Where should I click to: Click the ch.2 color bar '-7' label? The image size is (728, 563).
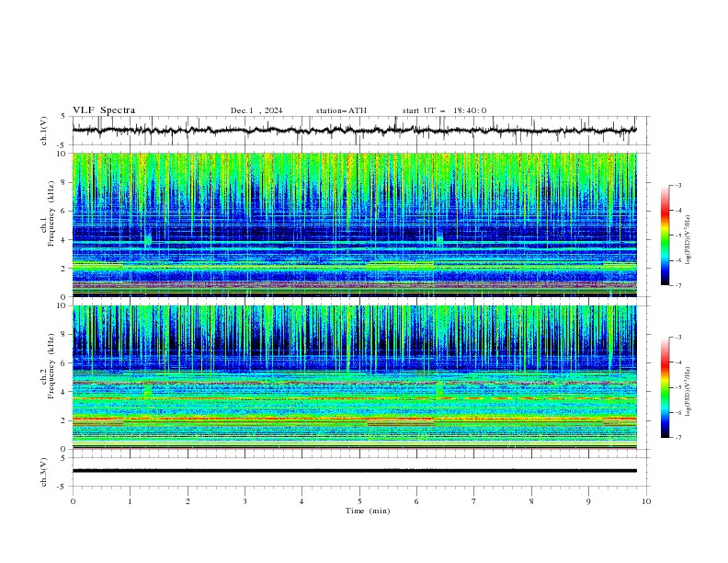(x=677, y=437)
